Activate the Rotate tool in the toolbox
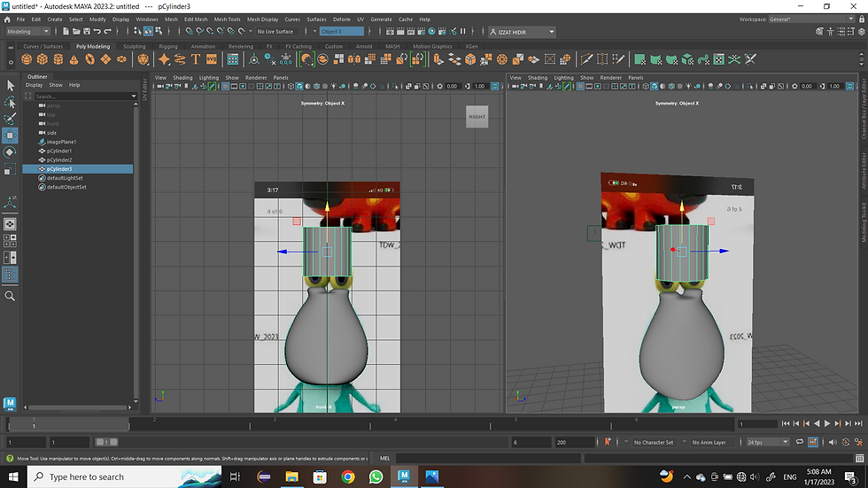The width and height of the screenshot is (868, 488). tap(10, 152)
